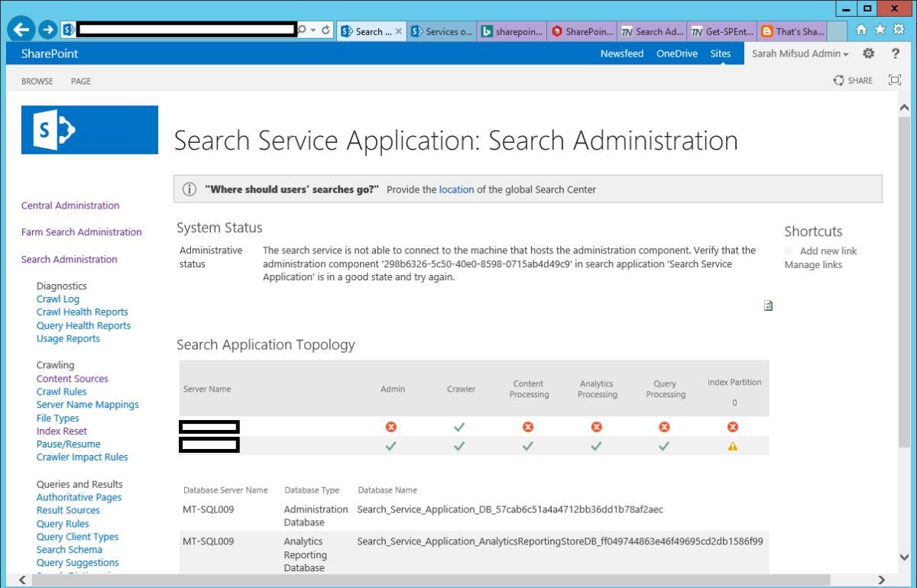Open the browser Home icon
Screen dimensions: 917x588
(862, 31)
